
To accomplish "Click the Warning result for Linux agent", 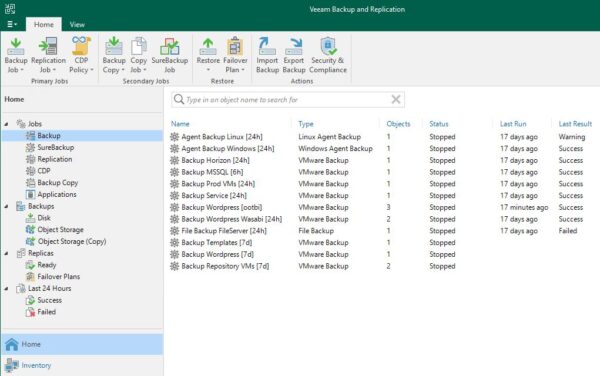I will click(571, 137).
